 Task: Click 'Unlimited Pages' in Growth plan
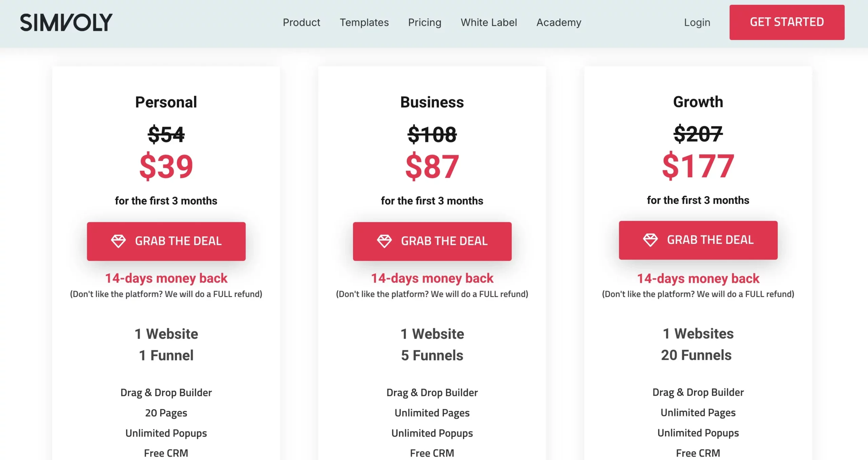[698, 413]
